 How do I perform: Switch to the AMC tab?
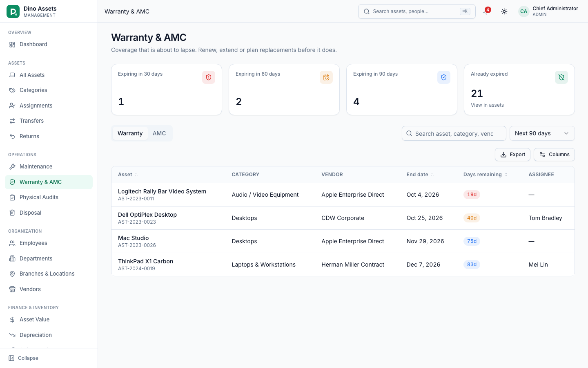coord(159,133)
